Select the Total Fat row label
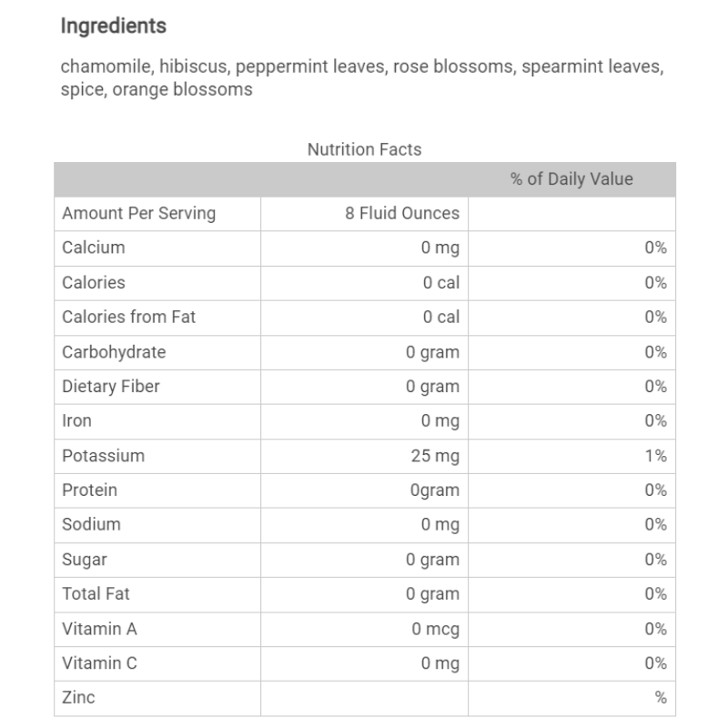This screenshot has height=728, width=728. tap(96, 594)
